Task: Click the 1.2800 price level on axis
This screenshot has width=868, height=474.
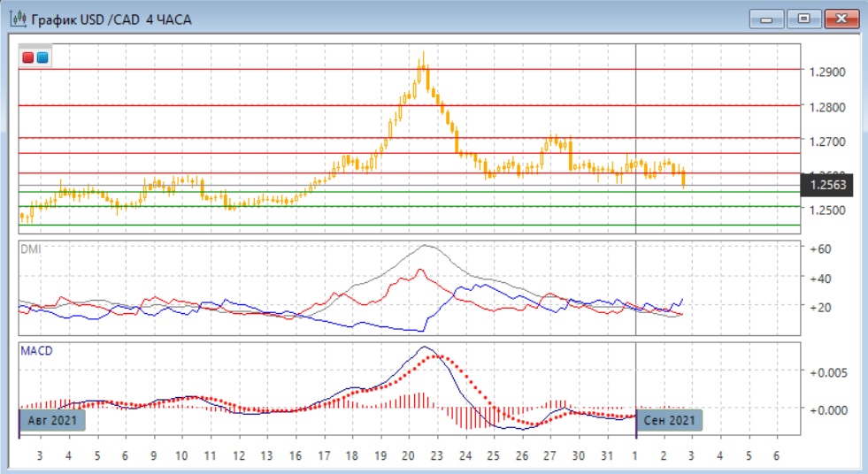Action: point(826,107)
